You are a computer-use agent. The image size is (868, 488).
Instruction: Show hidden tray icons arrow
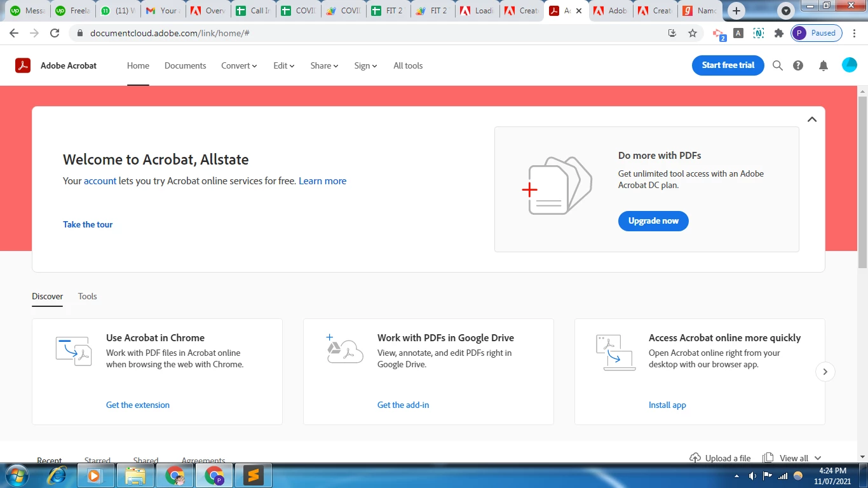tap(736, 476)
